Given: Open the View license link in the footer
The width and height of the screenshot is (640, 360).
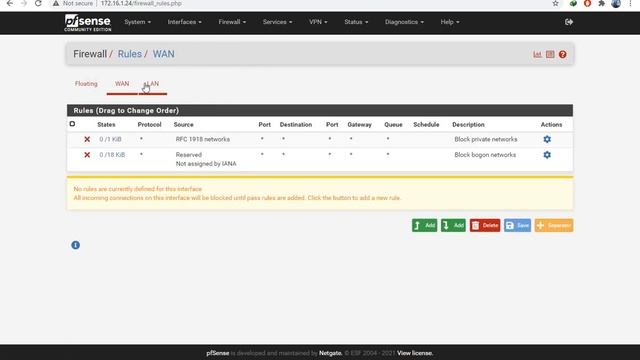Looking at the screenshot, I should point(415,353).
